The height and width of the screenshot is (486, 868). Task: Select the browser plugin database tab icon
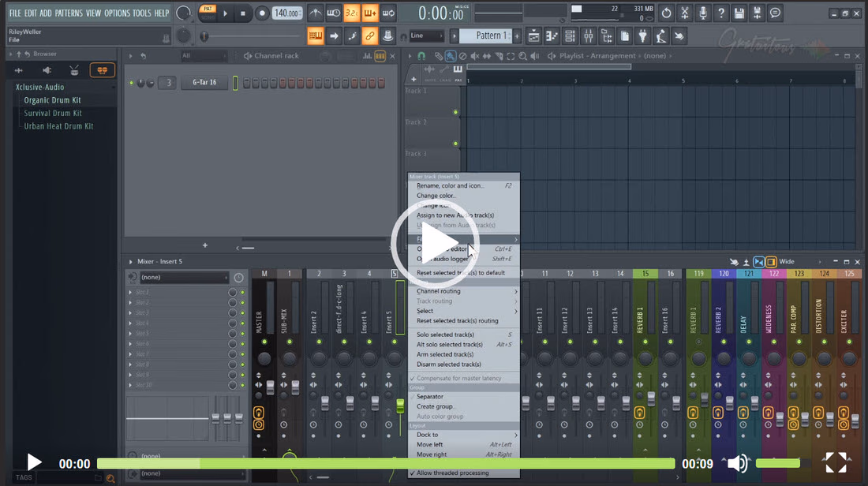(103, 70)
